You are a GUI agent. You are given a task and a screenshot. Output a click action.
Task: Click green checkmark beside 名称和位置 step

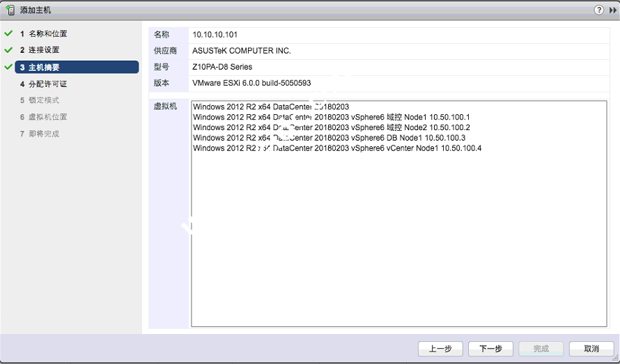click(x=8, y=33)
